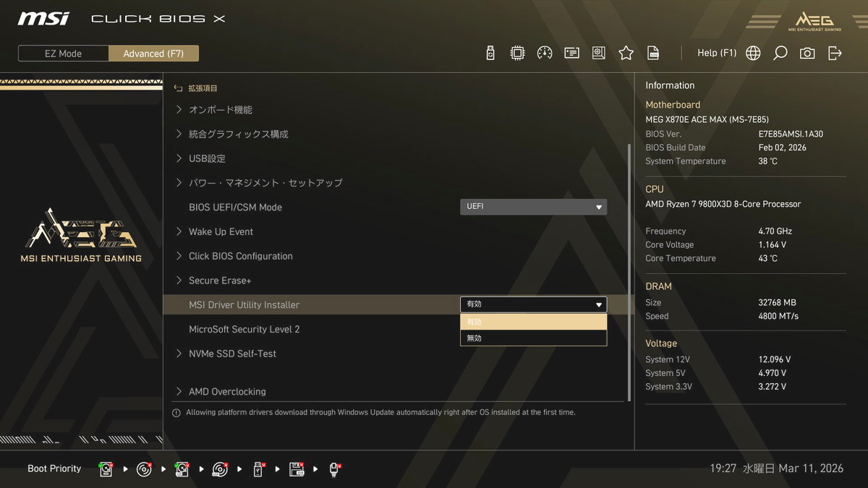Select 有効 in the open dropdown list
The image size is (868, 488).
[533, 322]
